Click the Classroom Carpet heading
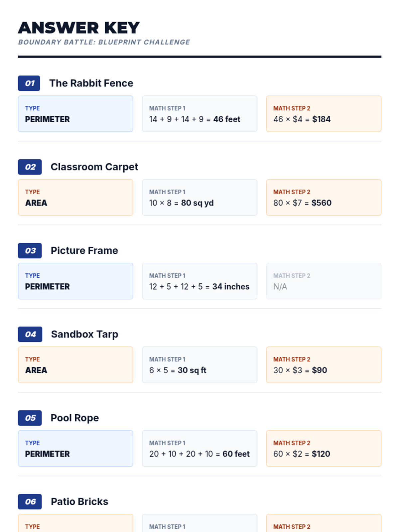The width and height of the screenshot is (399, 532). click(94, 167)
